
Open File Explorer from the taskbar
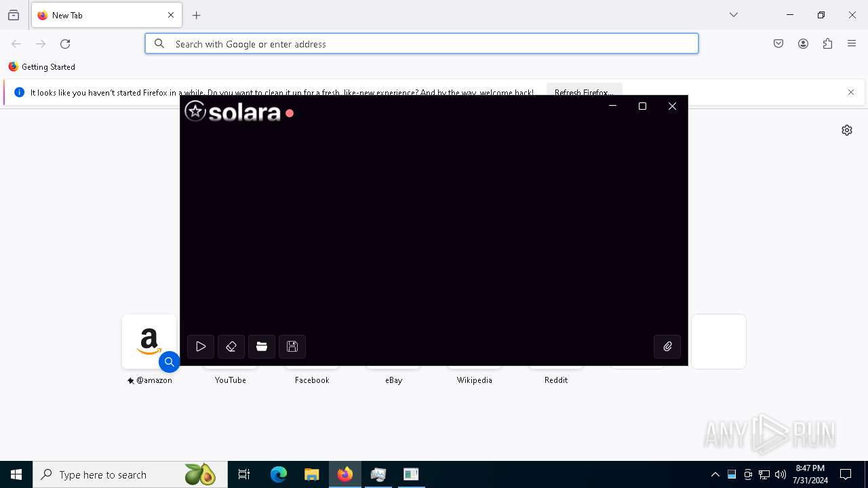[x=311, y=474]
